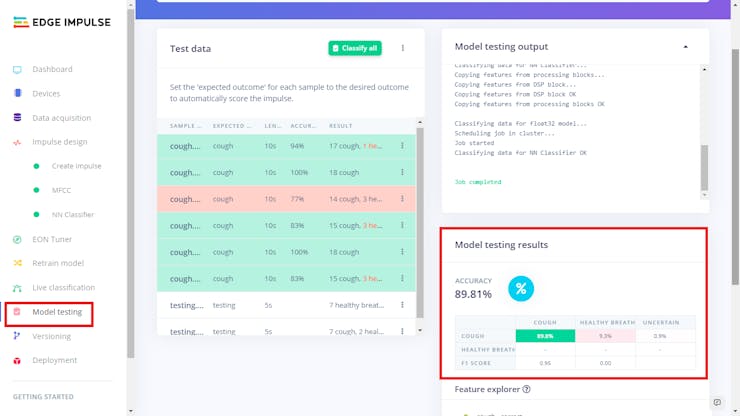Open options for testing sample with 7 healthy breath

(402, 305)
